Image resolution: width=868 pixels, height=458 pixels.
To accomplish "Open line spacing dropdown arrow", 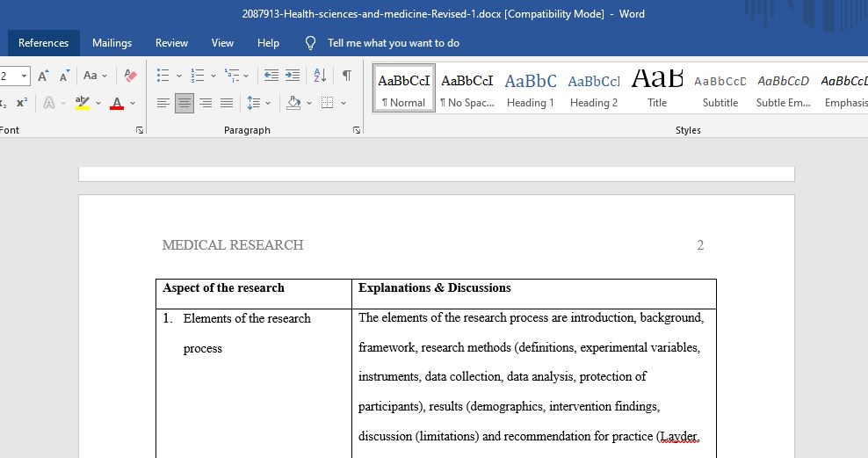I will point(268,103).
